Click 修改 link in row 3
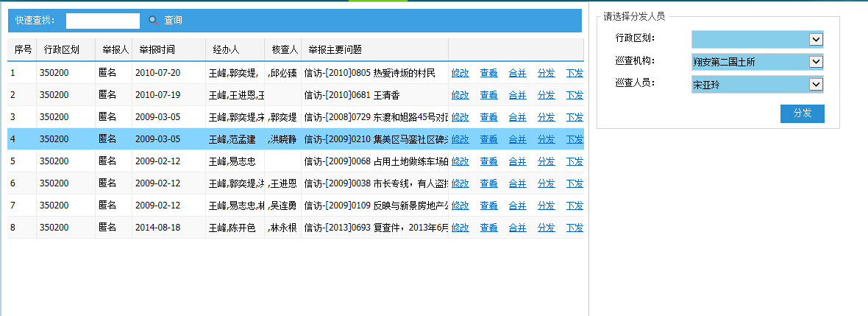Image resolution: width=868 pixels, height=316 pixels. (x=460, y=117)
